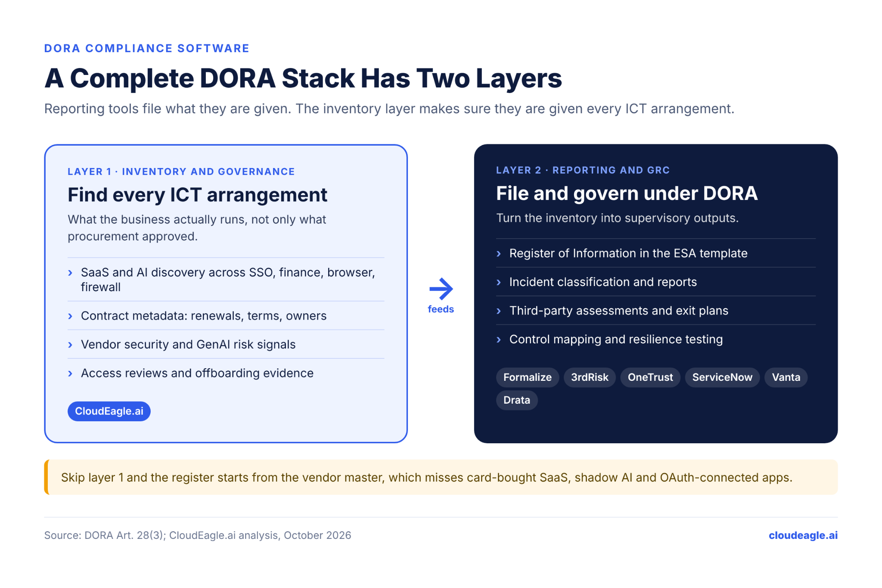This screenshot has width=882, height=588.
Task: Click the Skip layer 1 warning note
Action: (x=441, y=477)
